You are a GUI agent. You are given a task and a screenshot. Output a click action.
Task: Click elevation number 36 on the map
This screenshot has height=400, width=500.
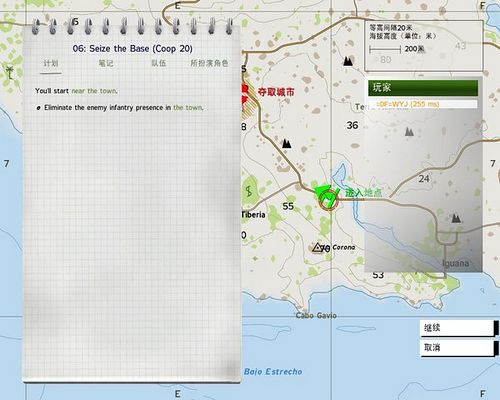352,125
